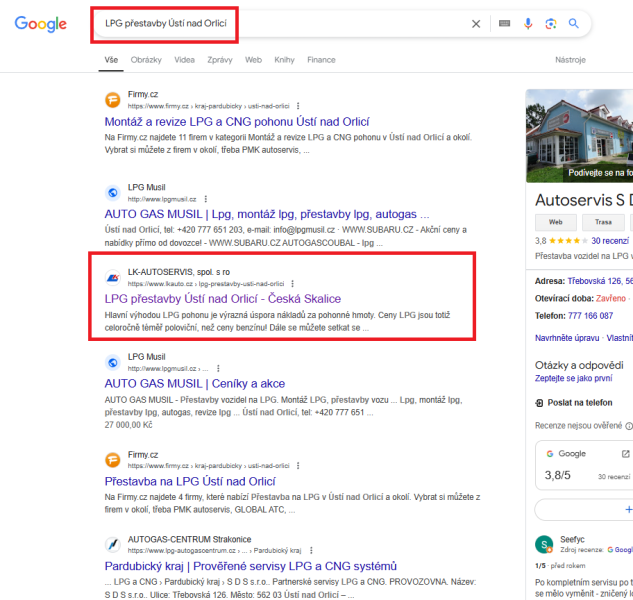Search by image with the lens icon

tap(551, 23)
